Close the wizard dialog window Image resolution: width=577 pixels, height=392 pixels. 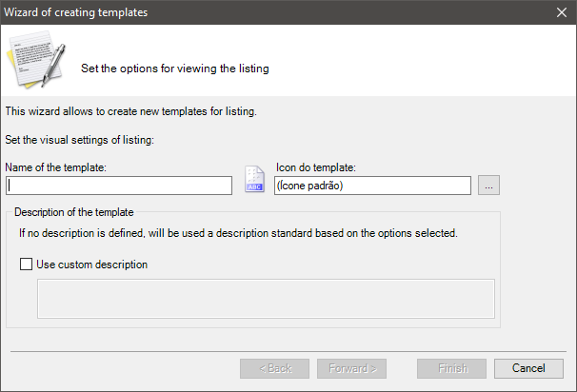pos(562,12)
